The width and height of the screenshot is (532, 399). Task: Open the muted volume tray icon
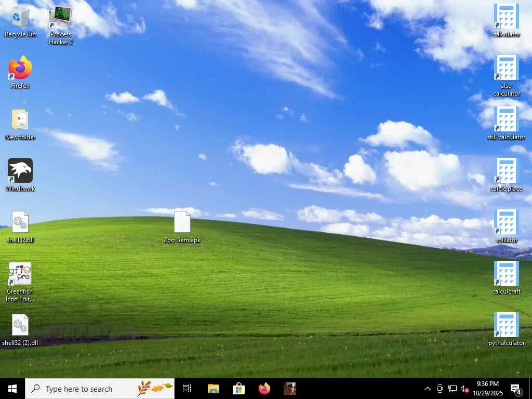pyautogui.click(x=464, y=389)
